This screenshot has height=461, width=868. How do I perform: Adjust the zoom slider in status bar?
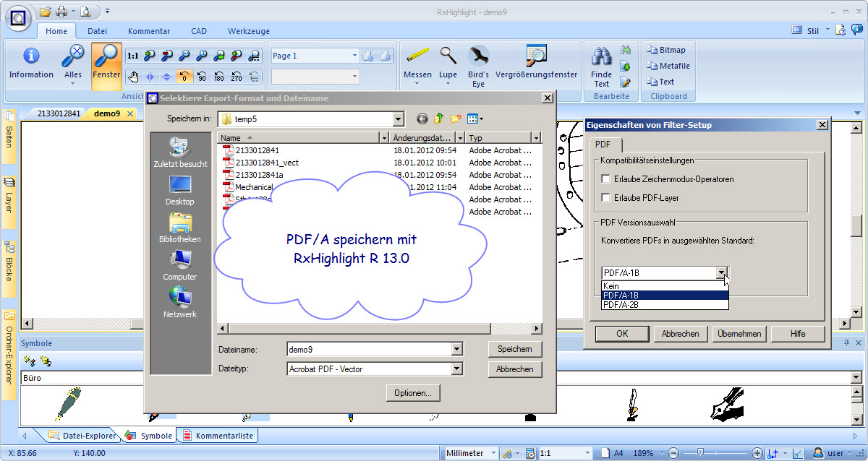(700, 453)
